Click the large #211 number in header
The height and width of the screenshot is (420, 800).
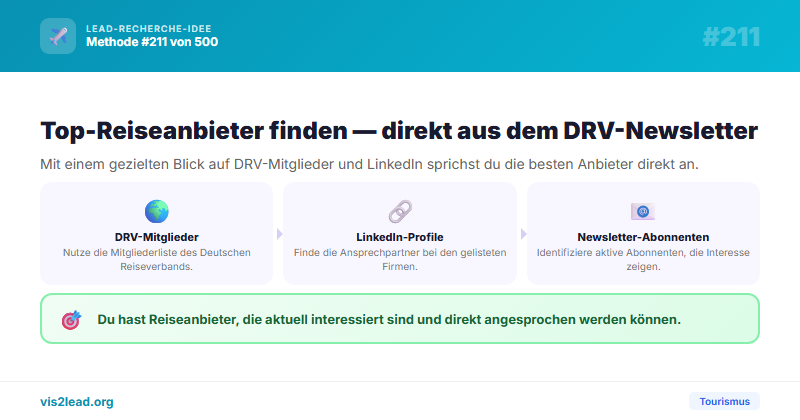(731, 37)
